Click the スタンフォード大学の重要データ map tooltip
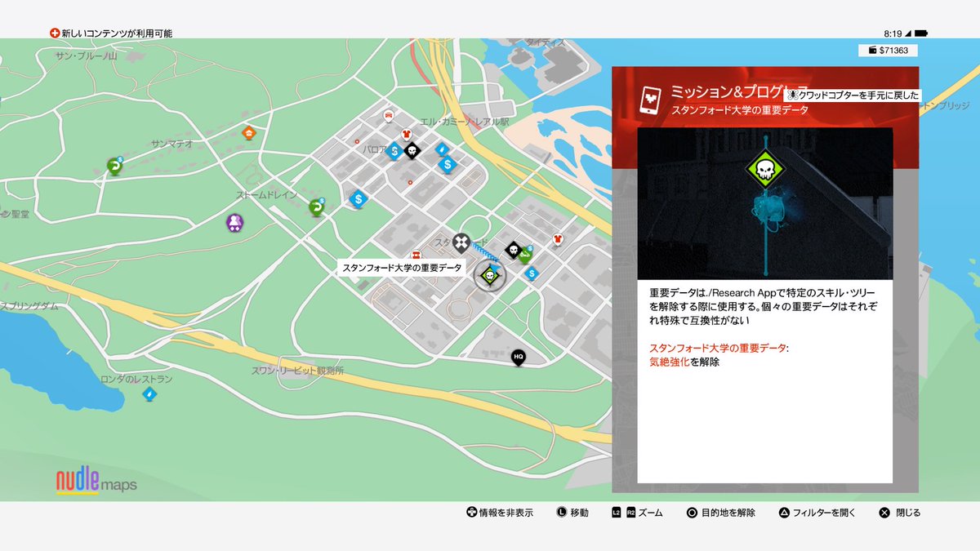The width and height of the screenshot is (980, 551). 402,268
